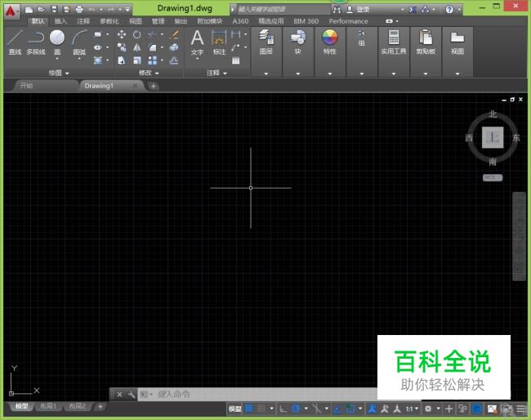
Task: Switch to the 参数化 ribbon tab
Action: [109, 21]
